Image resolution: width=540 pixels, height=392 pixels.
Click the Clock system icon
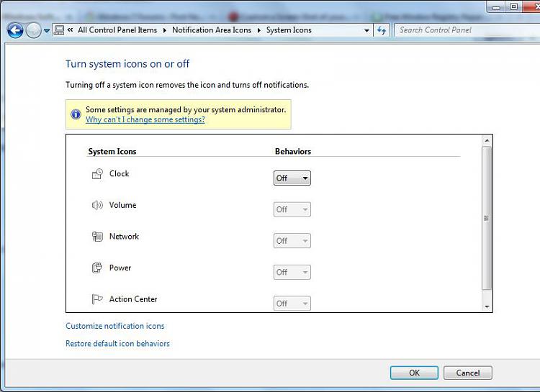pyautogui.click(x=97, y=174)
